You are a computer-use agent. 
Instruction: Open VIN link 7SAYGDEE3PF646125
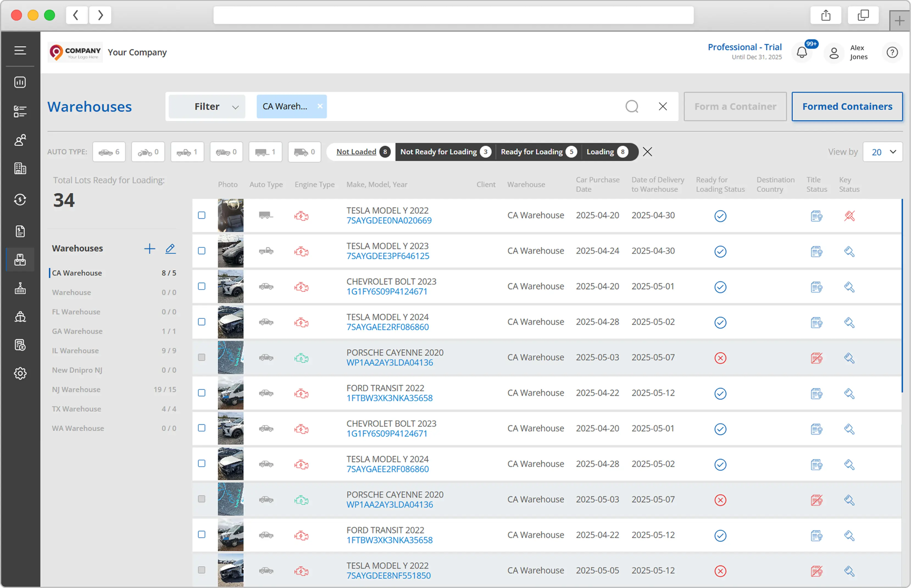click(388, 256)
